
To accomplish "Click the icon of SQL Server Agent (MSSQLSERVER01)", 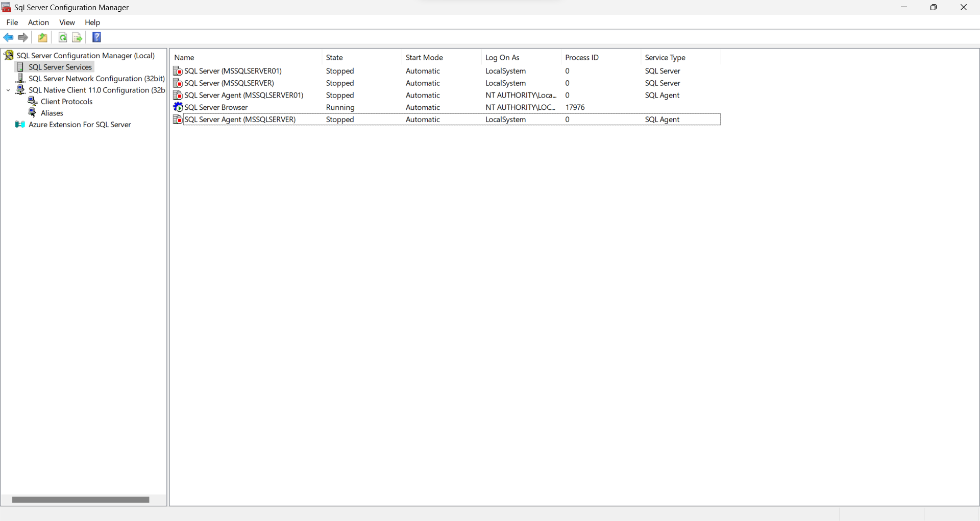I will (x=178, y=95).
